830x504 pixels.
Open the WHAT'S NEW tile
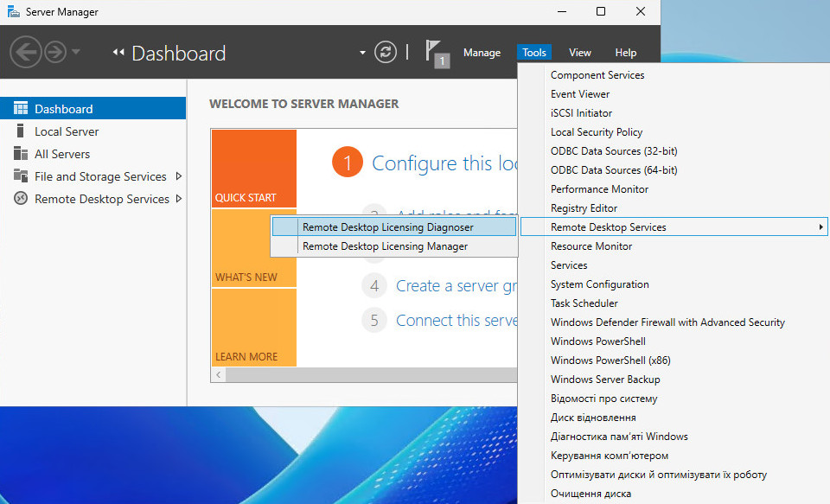254,248
